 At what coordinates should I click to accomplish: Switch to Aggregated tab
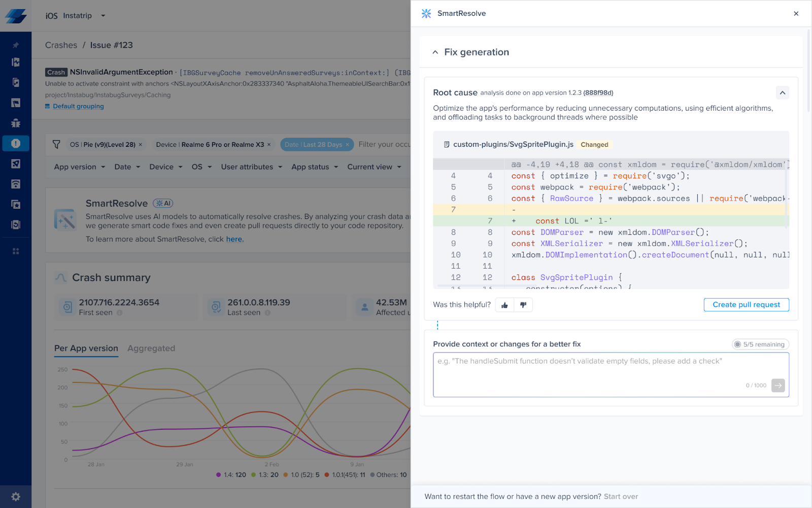151,348
